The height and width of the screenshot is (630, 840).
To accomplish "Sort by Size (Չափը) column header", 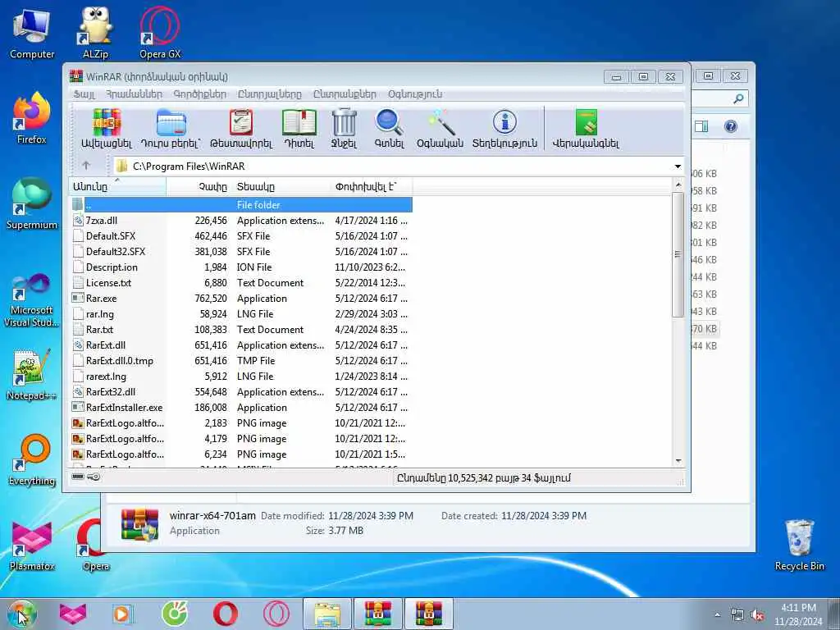I will tap(199, 186).
